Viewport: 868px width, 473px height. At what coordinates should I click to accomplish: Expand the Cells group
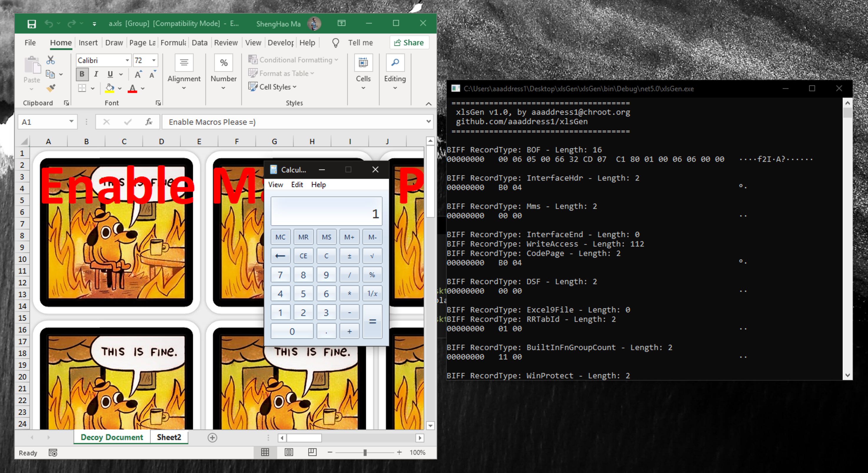click(x=363, y=73)
